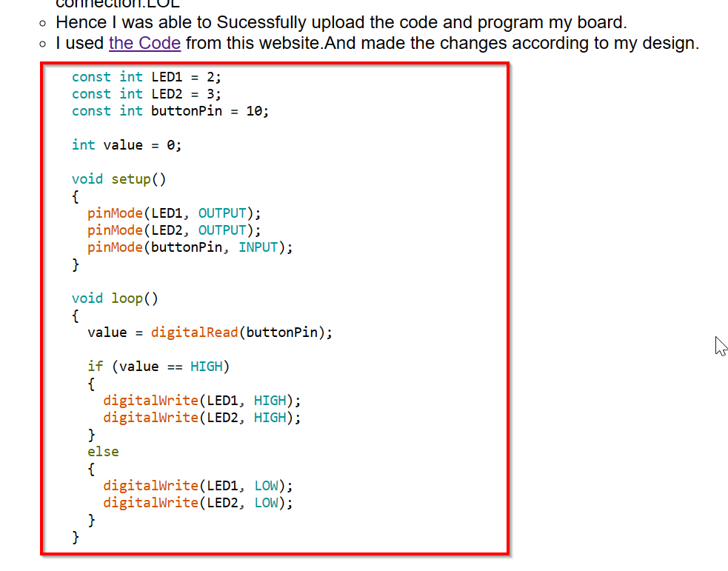Image resolution: width=728 pixels, height=571 pixels.
Task: Click the line "const int LED1 = 2;"
Action: pyautogui.click(x=146, y=76)
